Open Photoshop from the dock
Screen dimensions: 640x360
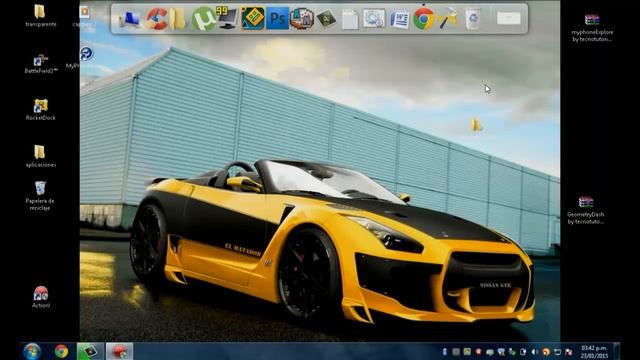pos(277,18)
